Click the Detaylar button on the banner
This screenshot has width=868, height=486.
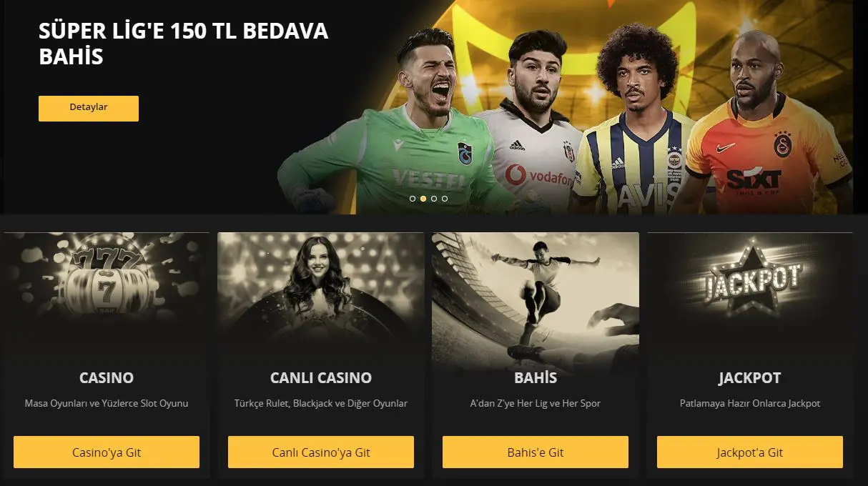[x=89, y=108]
